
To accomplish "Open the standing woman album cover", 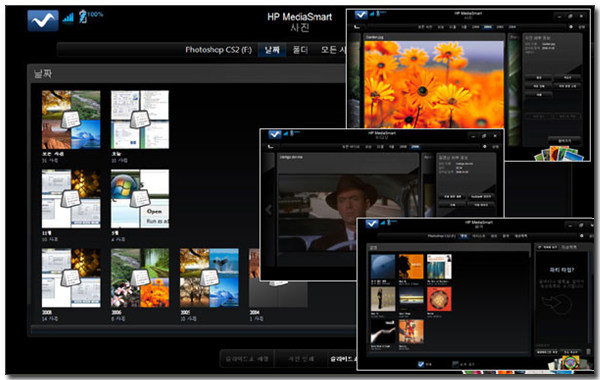I will (x=383, y=299).
